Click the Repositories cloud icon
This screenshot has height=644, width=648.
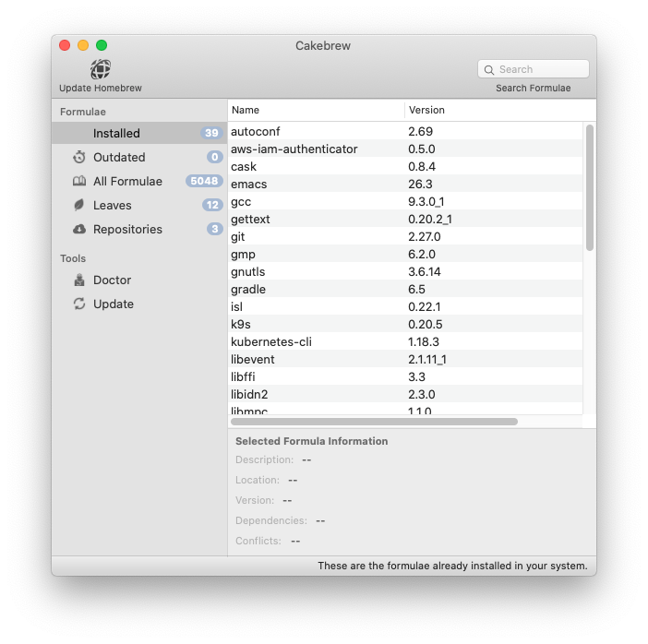[79, 229]
